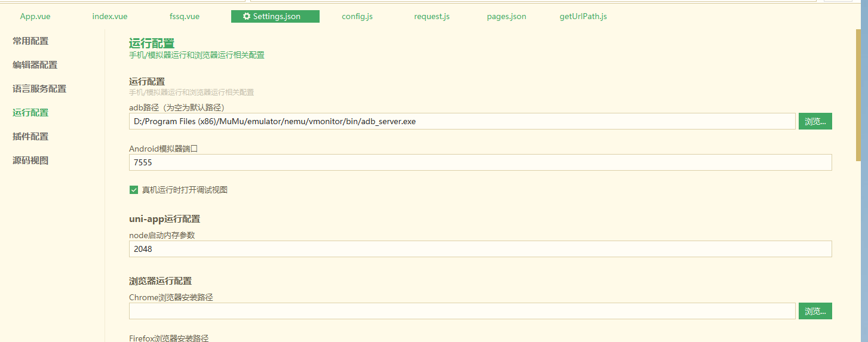Select the request.js tab

(432, 17)
